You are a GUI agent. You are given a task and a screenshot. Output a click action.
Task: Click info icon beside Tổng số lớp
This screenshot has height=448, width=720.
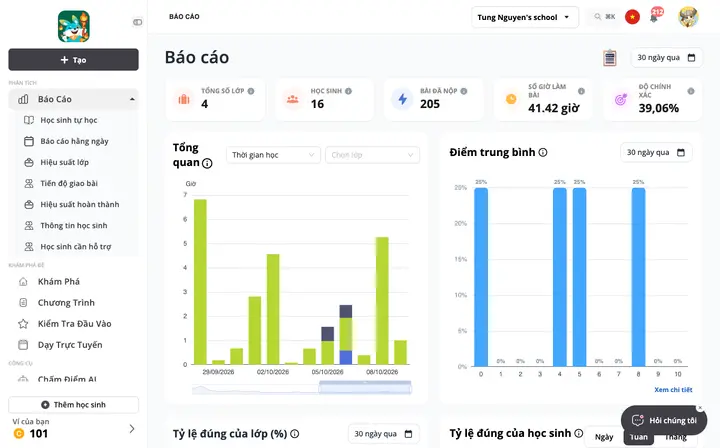[x=251, y=91]
